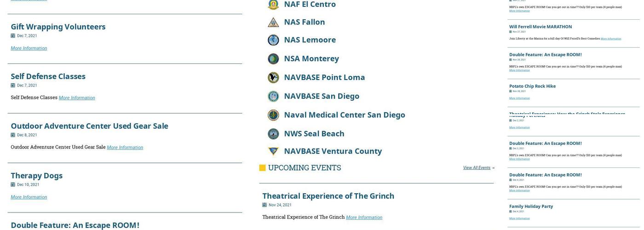Open Will Ferrell Movie MARATHON event

tap(540, 27)
